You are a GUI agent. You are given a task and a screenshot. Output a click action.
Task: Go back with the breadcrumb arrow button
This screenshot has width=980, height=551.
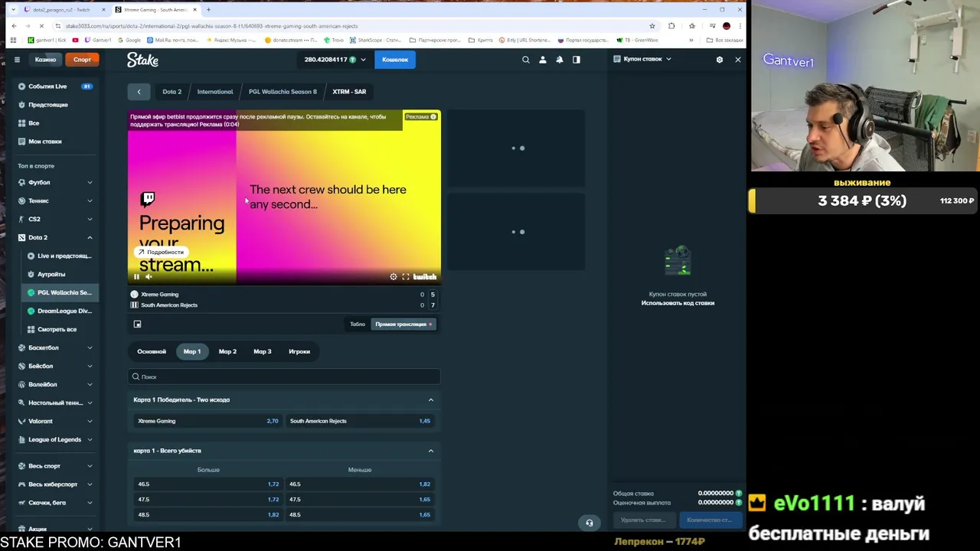click(x=139, y=92)
